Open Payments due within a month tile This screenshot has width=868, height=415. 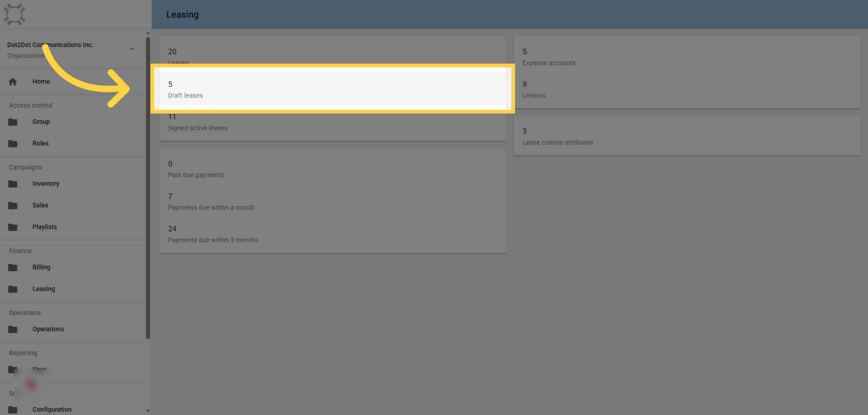pos(333,201)
